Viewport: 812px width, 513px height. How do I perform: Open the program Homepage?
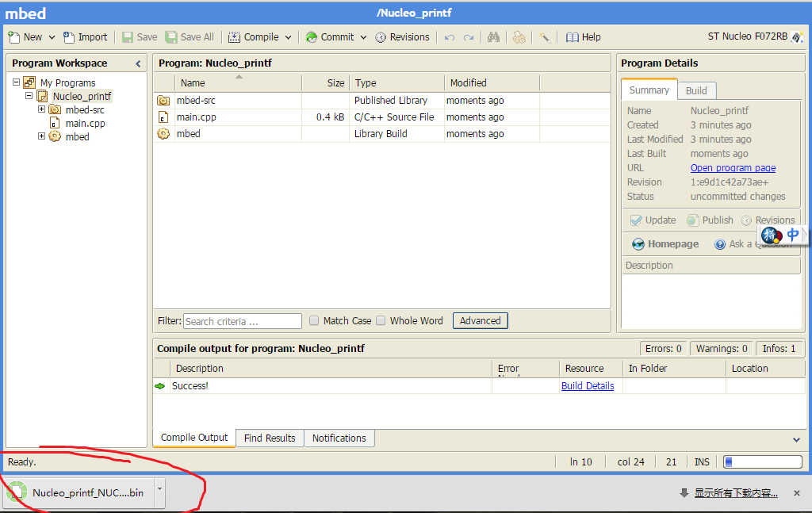tap(665, 244)
